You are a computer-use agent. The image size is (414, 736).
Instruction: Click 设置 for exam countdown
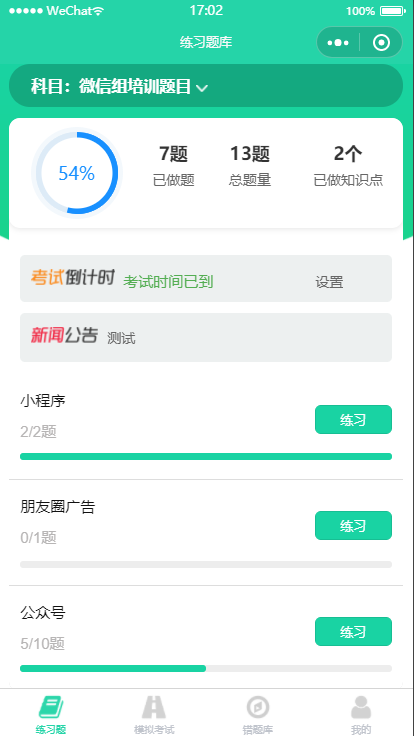coord(329,282)
